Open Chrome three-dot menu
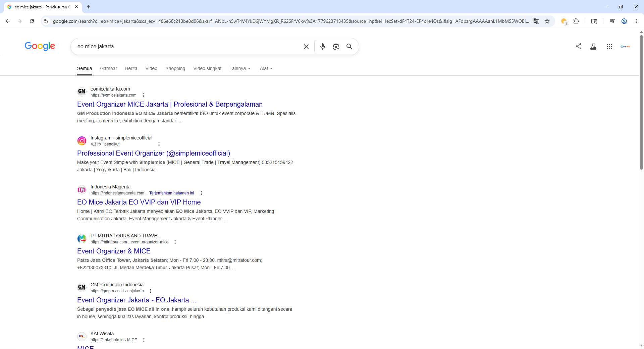The width and height of the screenshot is (644, 349). [636, 21]
